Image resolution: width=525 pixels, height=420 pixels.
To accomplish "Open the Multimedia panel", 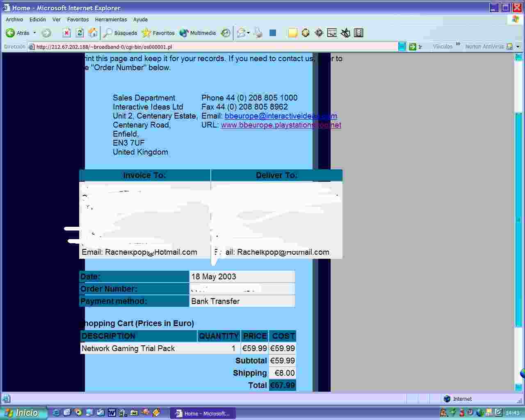I will [x=198, y=33].
